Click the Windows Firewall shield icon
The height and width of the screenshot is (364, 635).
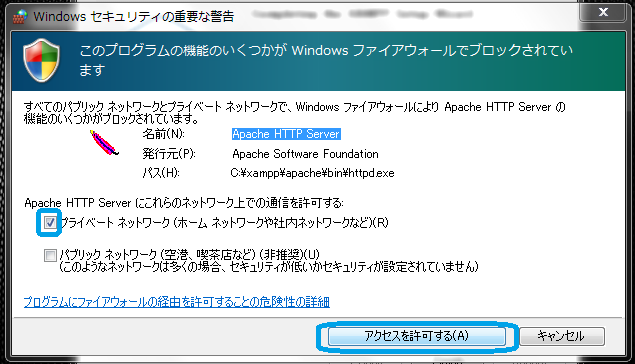[41, 61]
